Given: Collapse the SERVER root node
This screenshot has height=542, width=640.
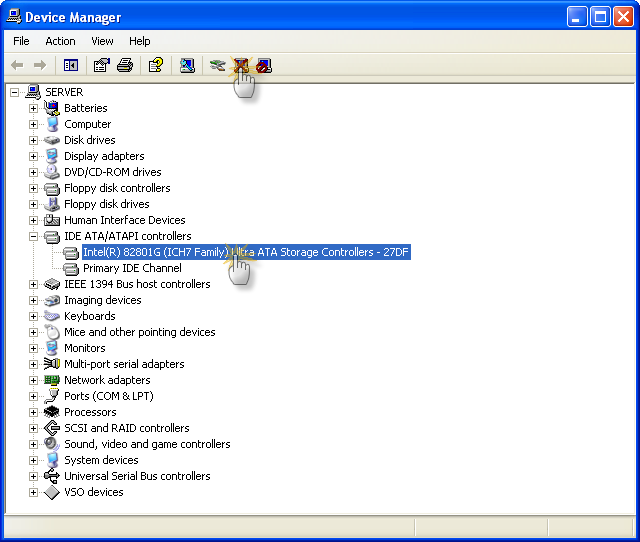Looking at the screenshot, I should click(x=14, y=92).
